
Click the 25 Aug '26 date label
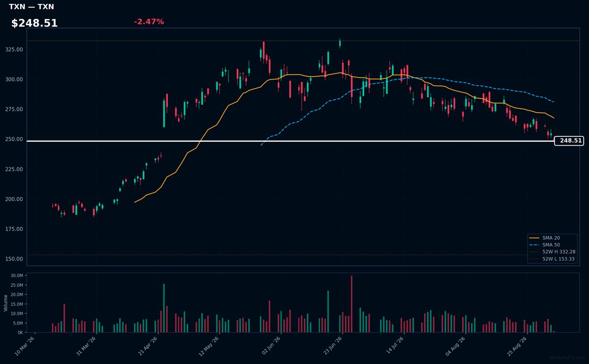tap(516, 346)
